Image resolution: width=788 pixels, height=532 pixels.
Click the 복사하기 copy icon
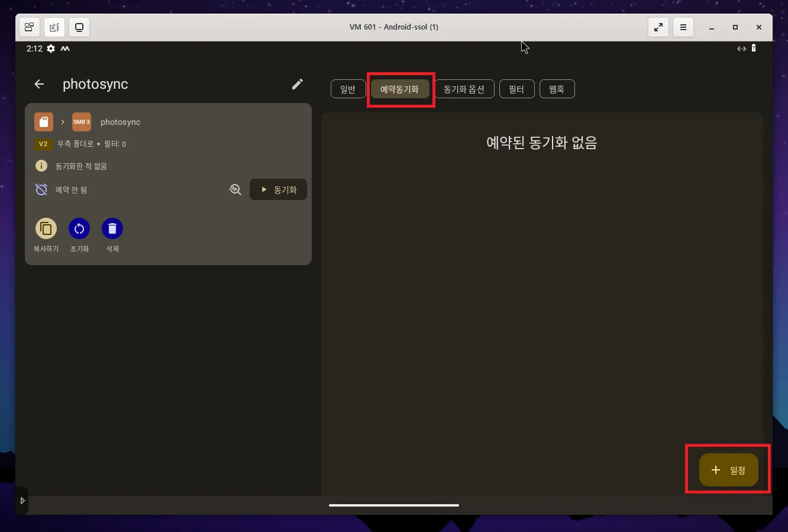point(46,228)
